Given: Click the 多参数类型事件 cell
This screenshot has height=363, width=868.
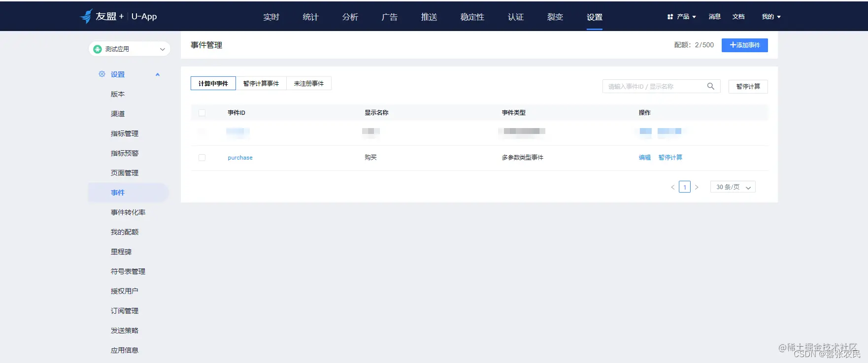Looking at the screenshot, I should coord(522,158).
